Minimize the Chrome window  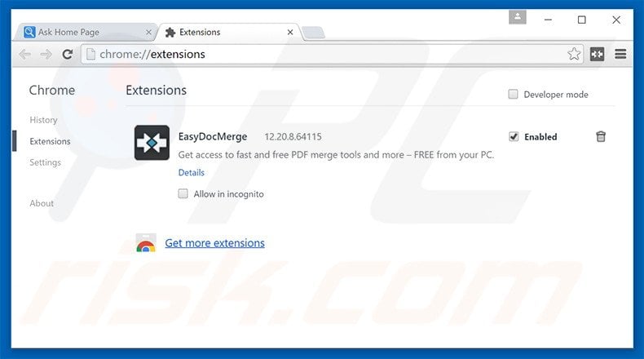[x=549, y=20]
